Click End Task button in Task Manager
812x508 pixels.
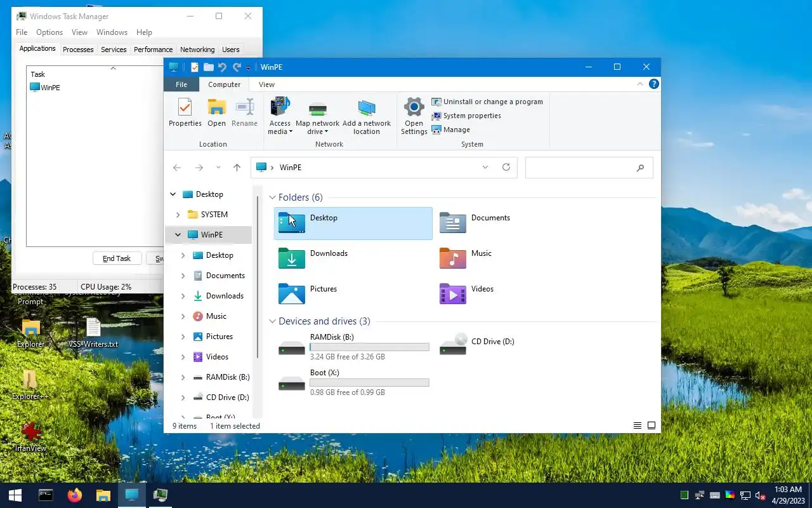click(117, 258)
